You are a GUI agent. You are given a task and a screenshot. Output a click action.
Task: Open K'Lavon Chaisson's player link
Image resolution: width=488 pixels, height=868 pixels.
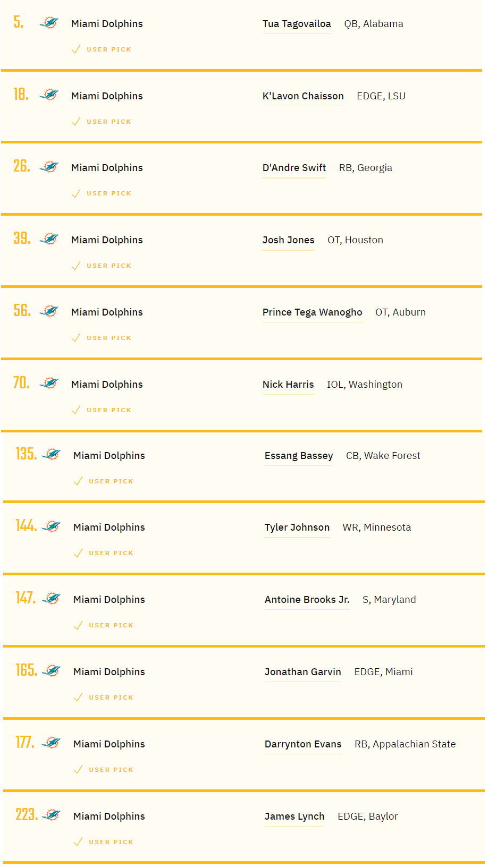point(303,96)
